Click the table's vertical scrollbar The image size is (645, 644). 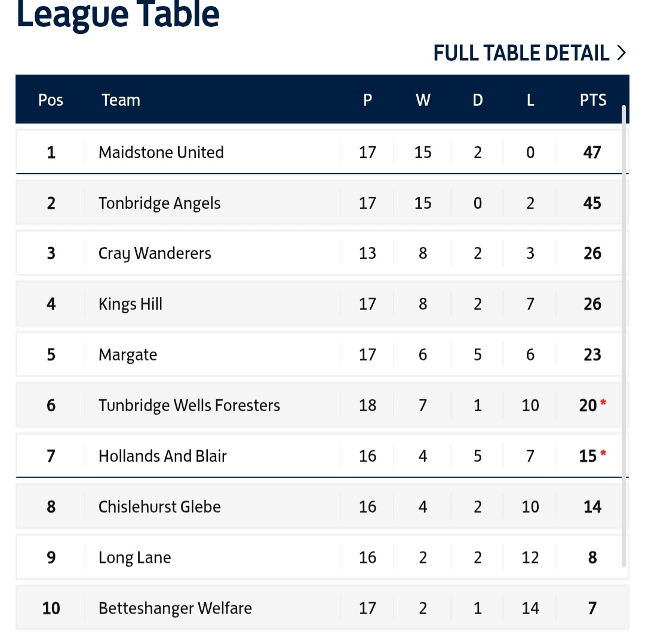624,334
